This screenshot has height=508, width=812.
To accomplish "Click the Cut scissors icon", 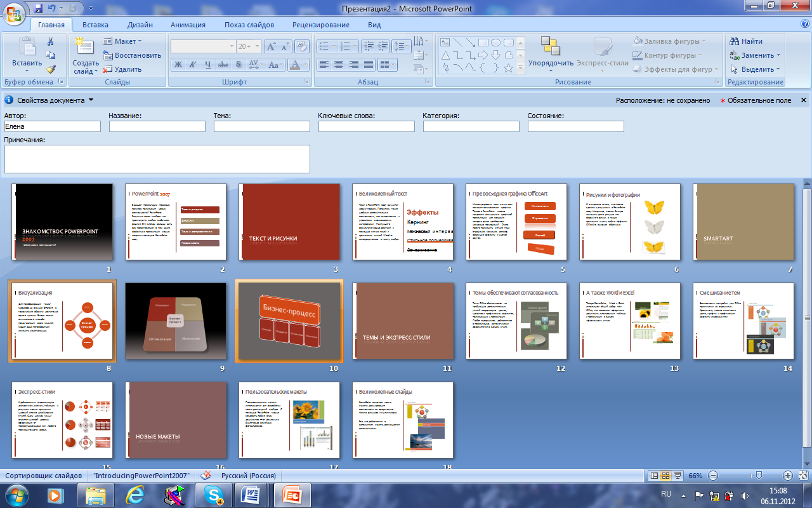I will coord(51,42).
